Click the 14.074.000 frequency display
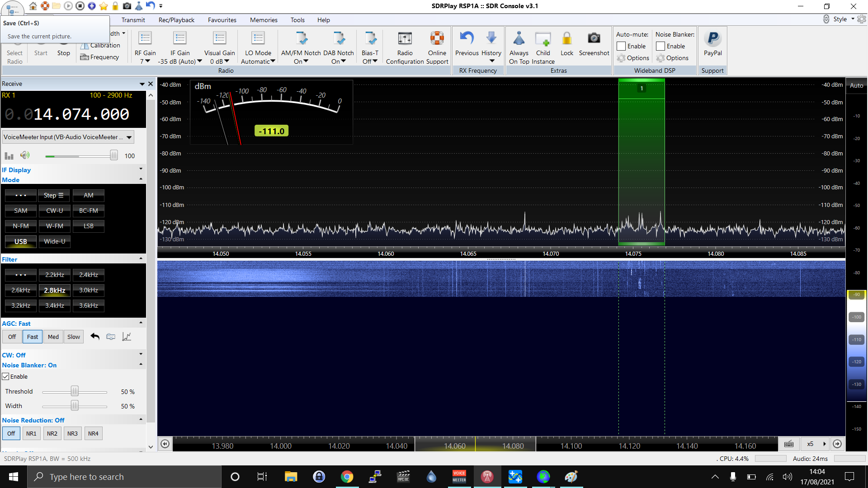868x488 pixels. [x=81, y=114]
